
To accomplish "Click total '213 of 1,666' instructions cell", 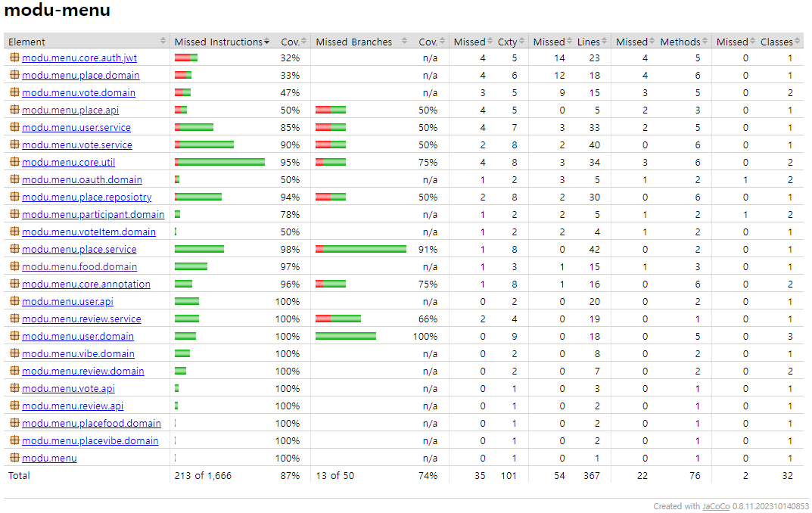I will click(x=203, y=475).
